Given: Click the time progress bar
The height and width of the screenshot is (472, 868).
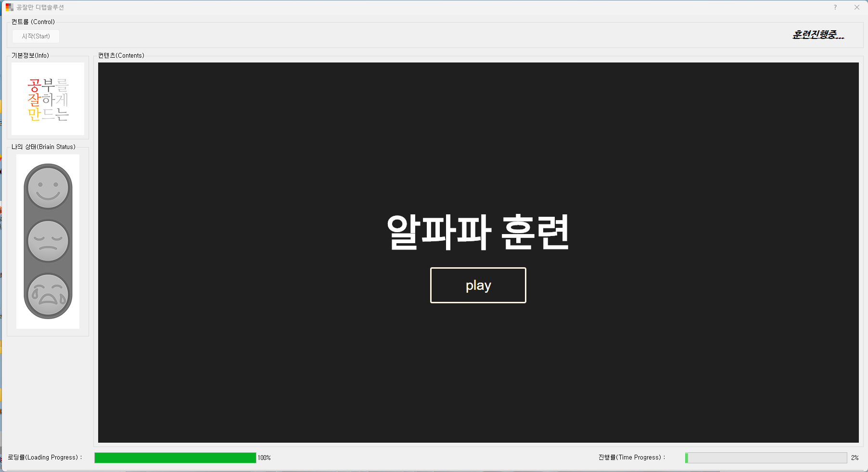Looking at the screenshot, I should [766, 458].
